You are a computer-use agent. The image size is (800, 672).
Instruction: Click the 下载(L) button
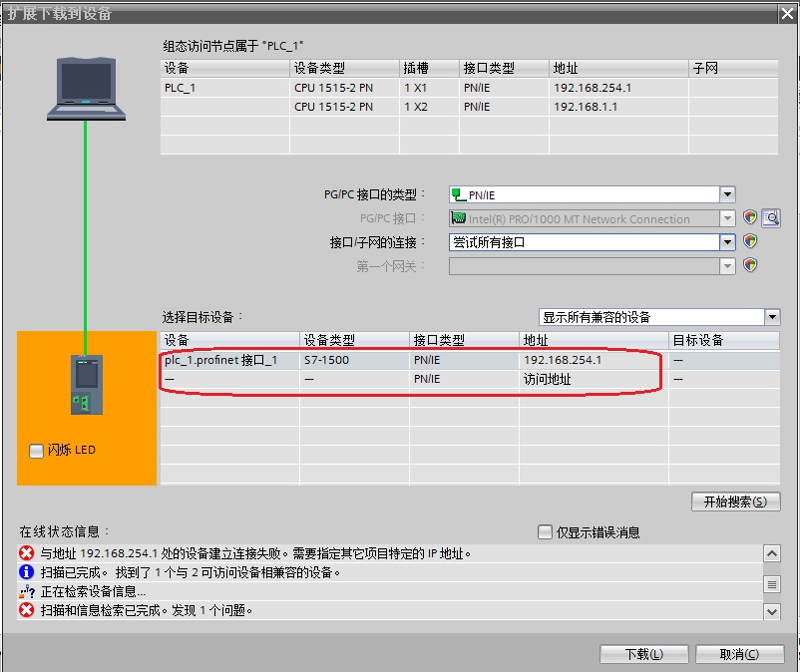(643, 653)
